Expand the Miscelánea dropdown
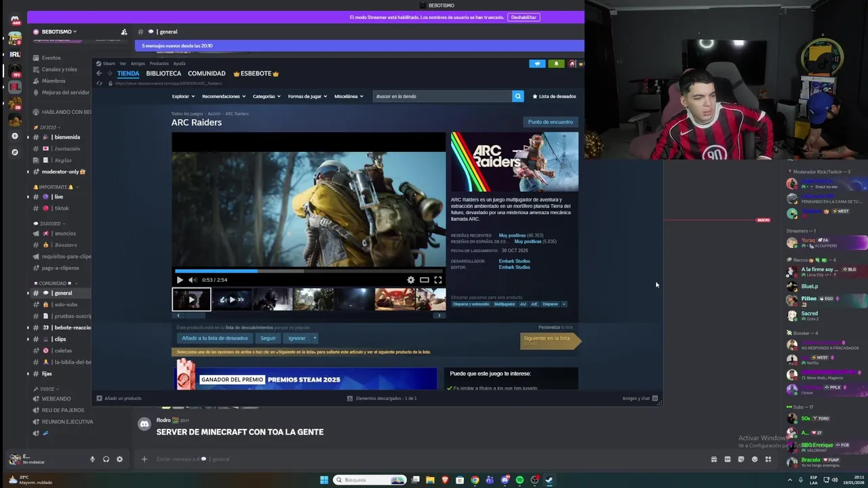The height and width of the screenshot is (488, 868). tap(348, 96)
